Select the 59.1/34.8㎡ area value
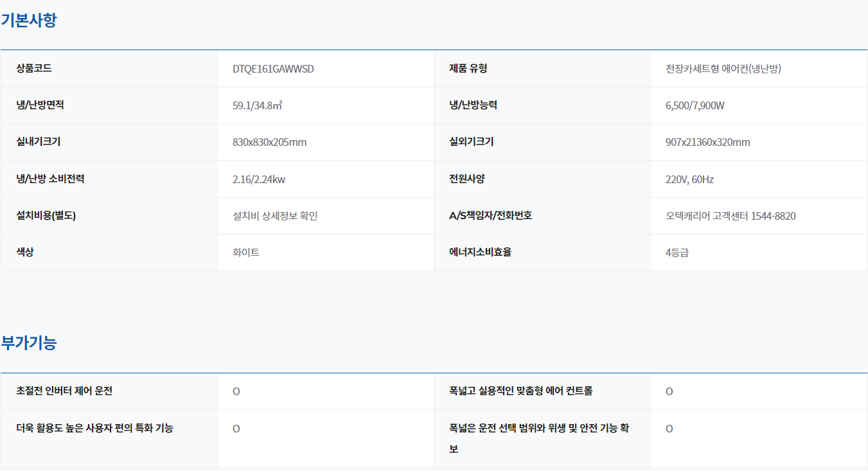868x471 pixels. 258,105
